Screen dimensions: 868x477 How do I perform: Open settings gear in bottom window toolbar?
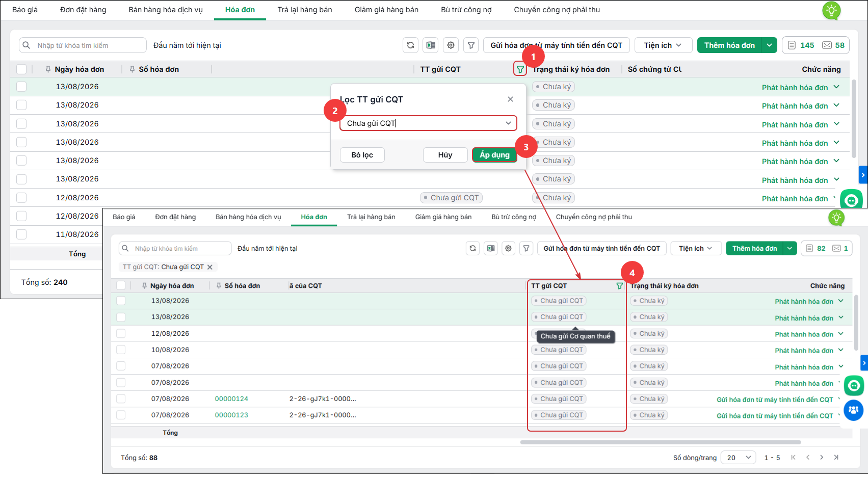coord(508,248)
